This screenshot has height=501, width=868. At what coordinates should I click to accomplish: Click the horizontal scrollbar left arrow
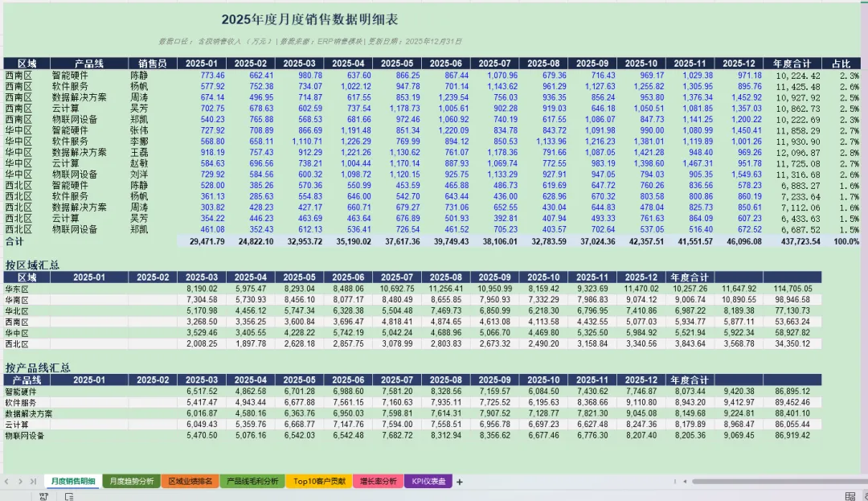(685, 482)
